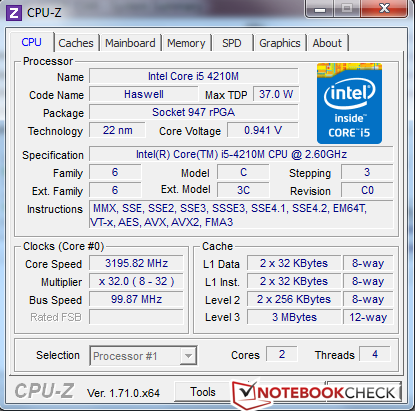Click the processor Name field
415x411 pixels.
coord(194,76)
